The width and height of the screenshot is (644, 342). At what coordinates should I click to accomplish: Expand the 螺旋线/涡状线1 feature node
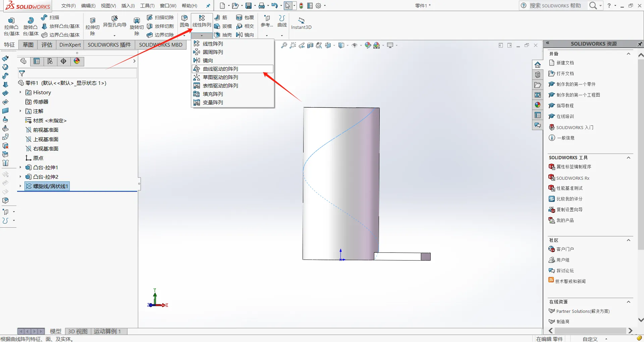[x=20, y=186]
